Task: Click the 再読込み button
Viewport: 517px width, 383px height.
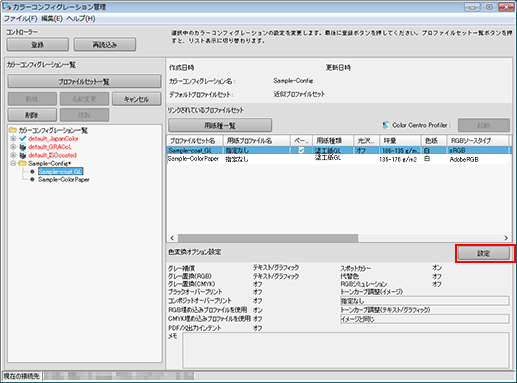Action: pyautogui.click(x=105, y=45)
